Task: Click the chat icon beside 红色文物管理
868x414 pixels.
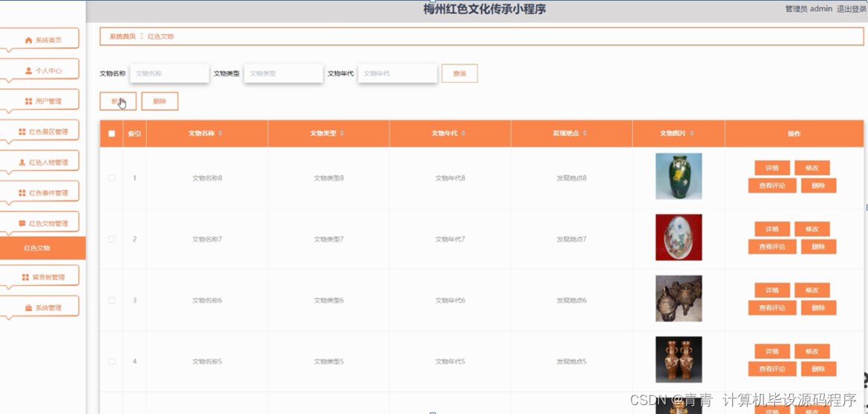Action: click(22, 223)
